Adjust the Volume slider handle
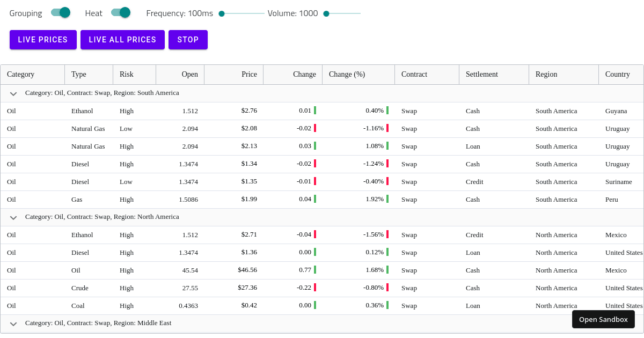The height and width of the screenshot is (338, 644). click(326, 13)
